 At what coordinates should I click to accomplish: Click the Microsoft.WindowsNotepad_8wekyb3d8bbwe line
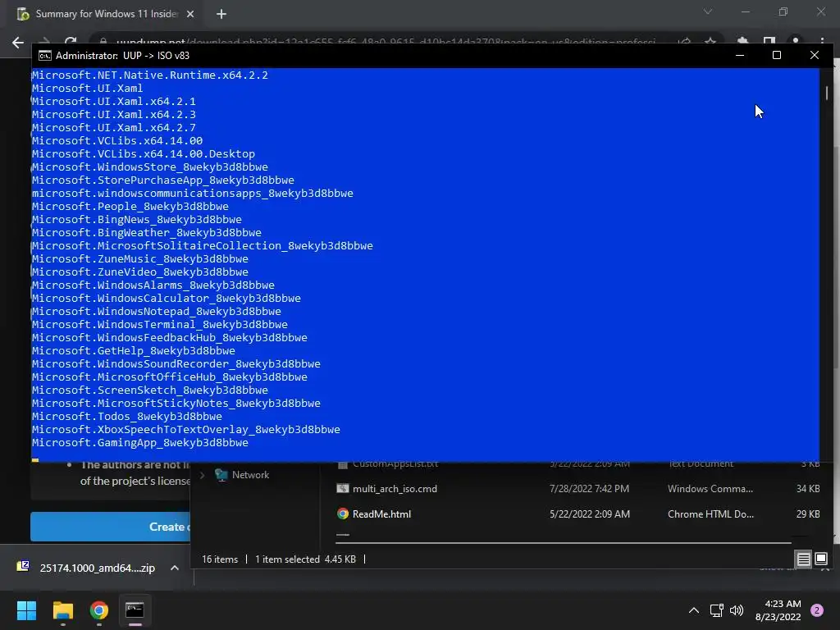157,312
